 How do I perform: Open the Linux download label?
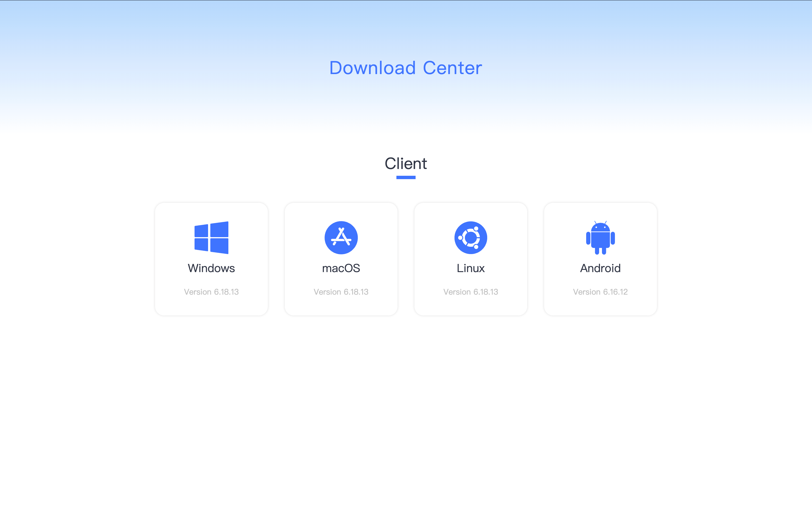[x=470, y=268]
